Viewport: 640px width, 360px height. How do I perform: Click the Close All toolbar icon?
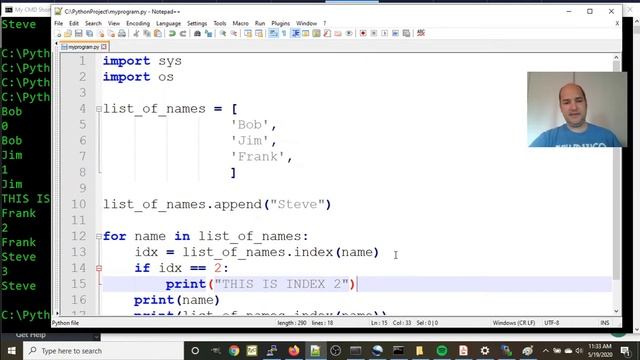[111, 33]
